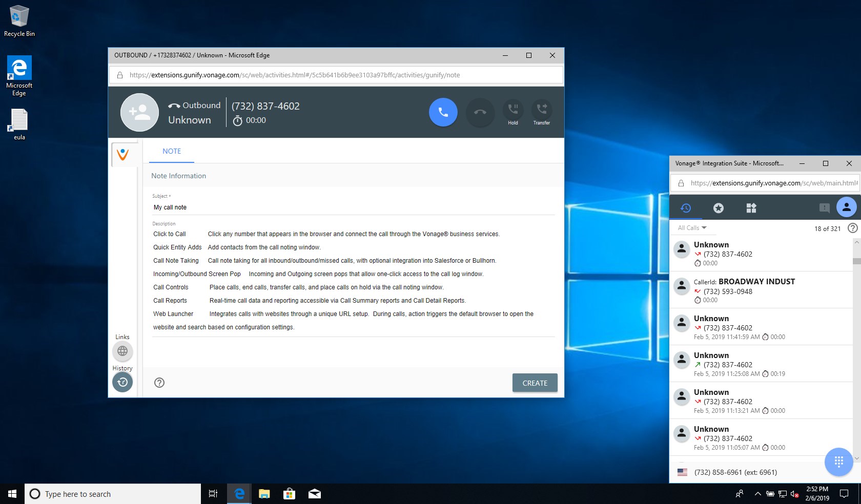Click the US flag icon

(x=682, y=472)
